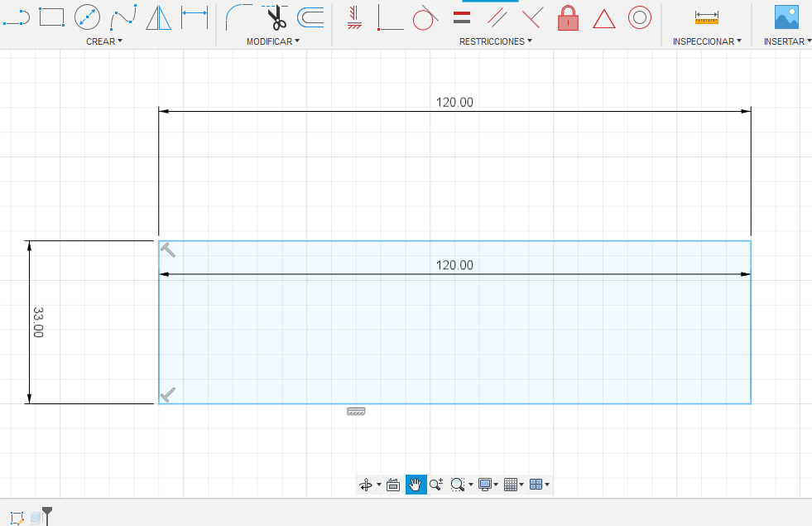Select the lower 120.00 dimension inside rectangle
The width and height of the screenshot is (812, 526).
(454, 265)
